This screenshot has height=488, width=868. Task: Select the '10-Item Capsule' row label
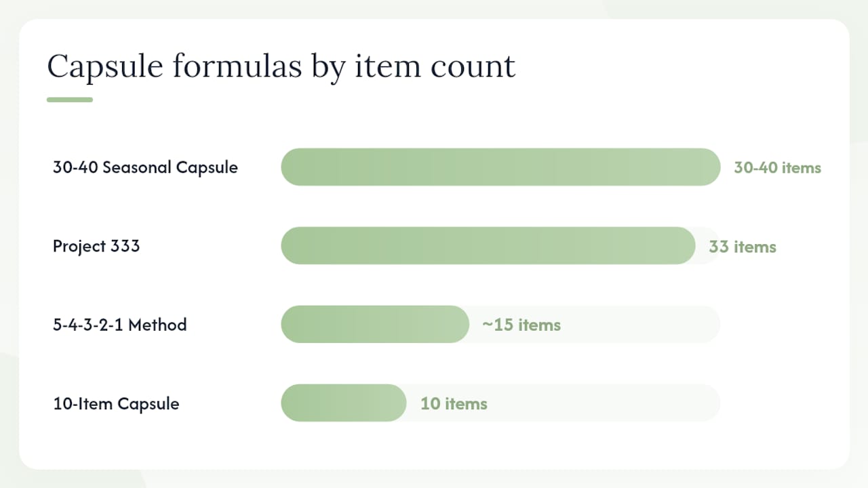point(116,403)
